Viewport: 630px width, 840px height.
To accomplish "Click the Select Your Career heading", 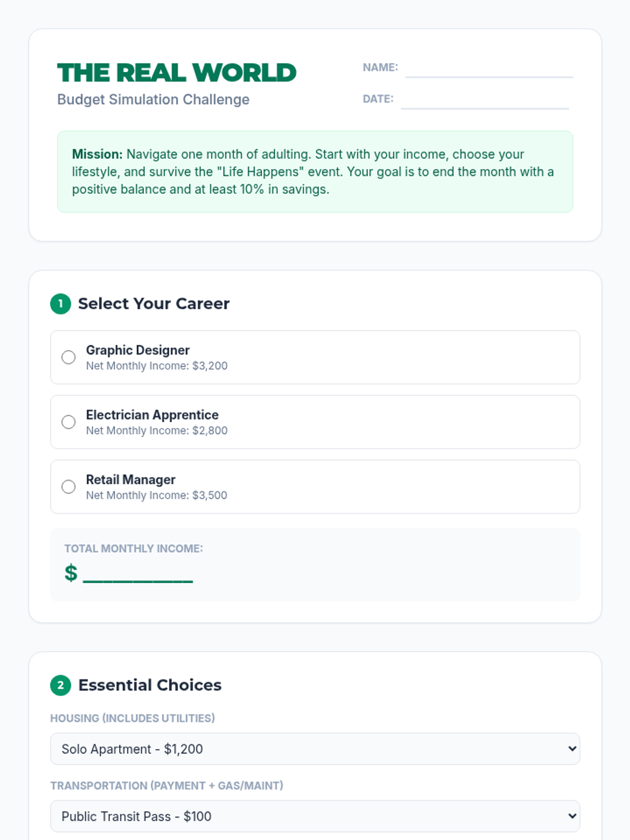I will [154, 303].
